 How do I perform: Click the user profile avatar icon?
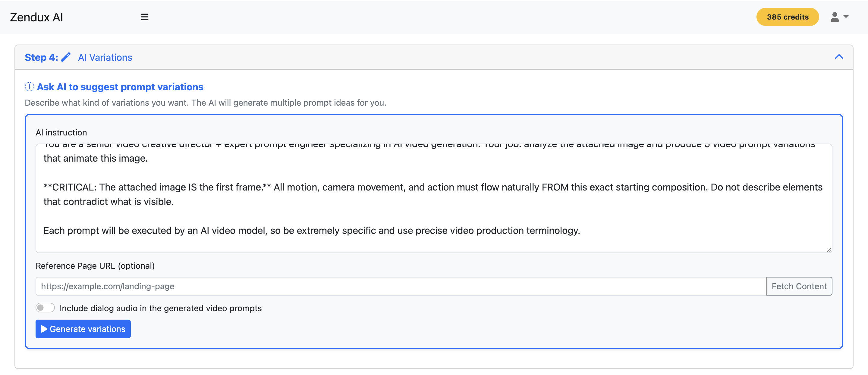tap(835, 17)
